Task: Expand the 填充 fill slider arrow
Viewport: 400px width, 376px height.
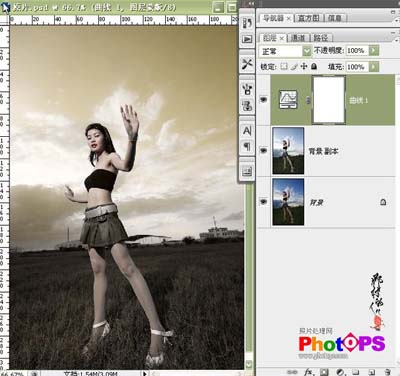Action: click(x=374, y=67)
